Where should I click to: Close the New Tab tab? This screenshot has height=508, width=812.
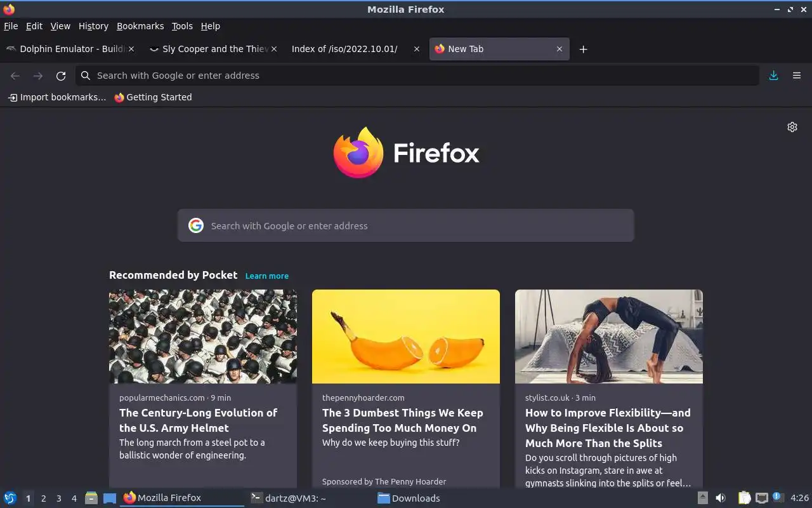[560, 49]
